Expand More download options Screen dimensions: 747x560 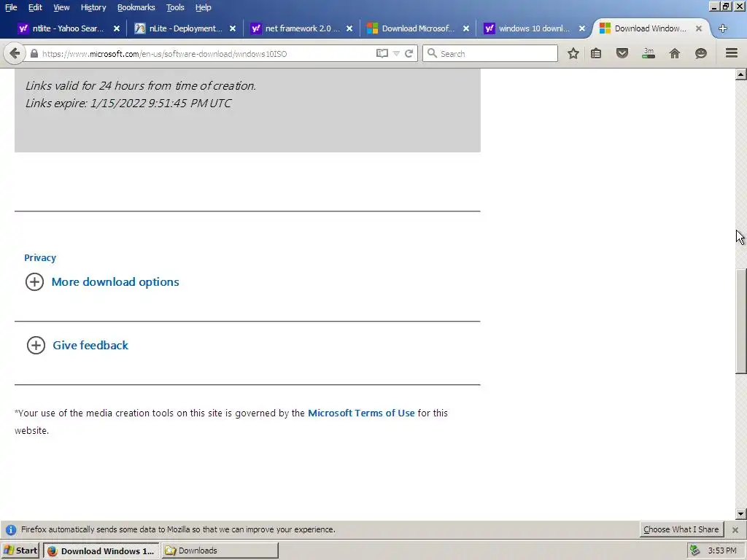(115, 282)
